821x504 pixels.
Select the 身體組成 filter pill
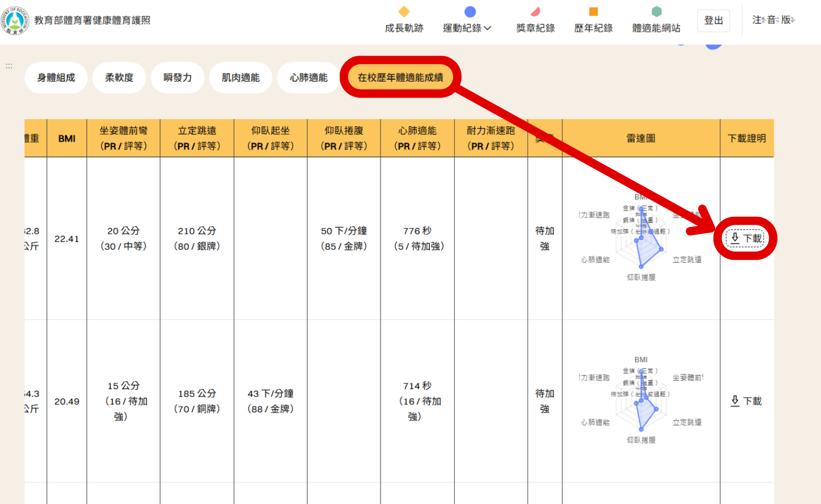point(55,78)
